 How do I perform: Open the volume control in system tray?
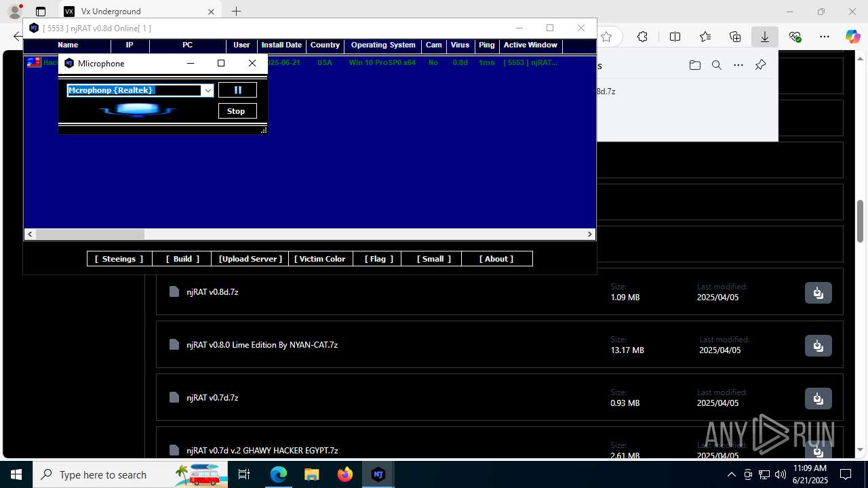pyautogui.click(x=781, y=474)
